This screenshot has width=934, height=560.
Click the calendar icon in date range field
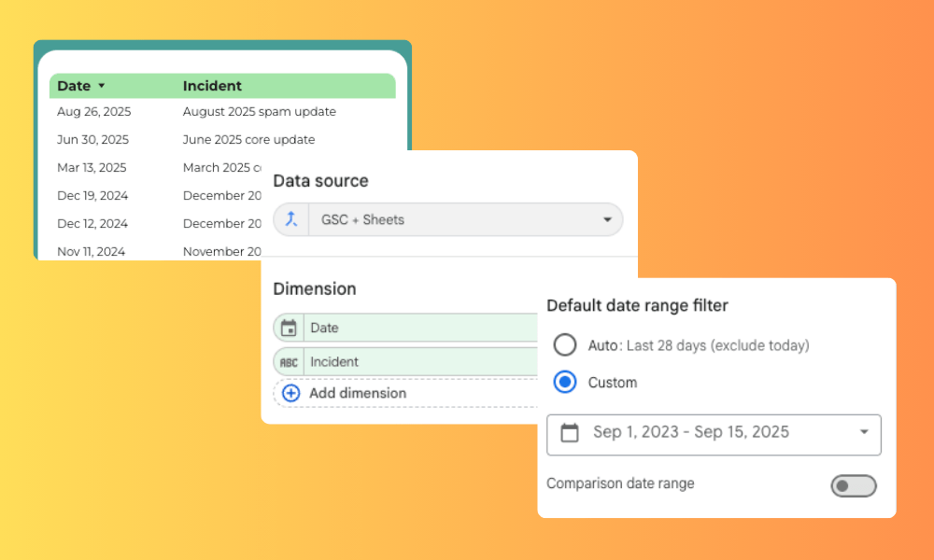coord(569,432)
